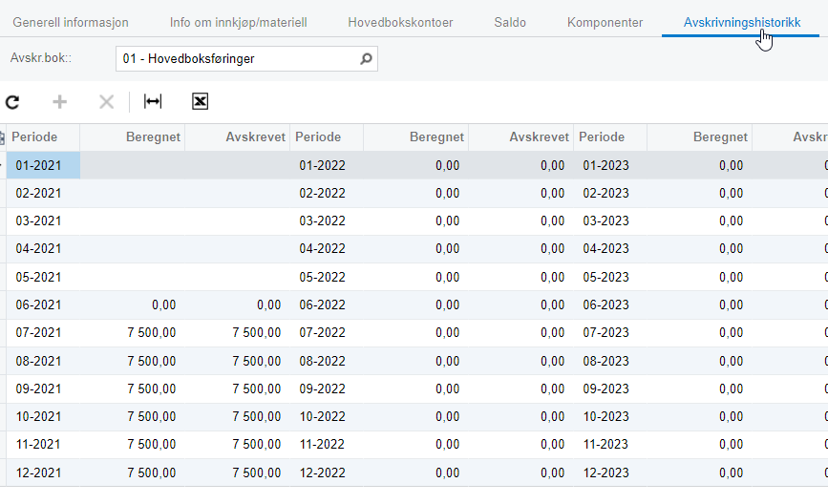Click second Periode column header
This screenshot has height=504, width=828.
327,137
